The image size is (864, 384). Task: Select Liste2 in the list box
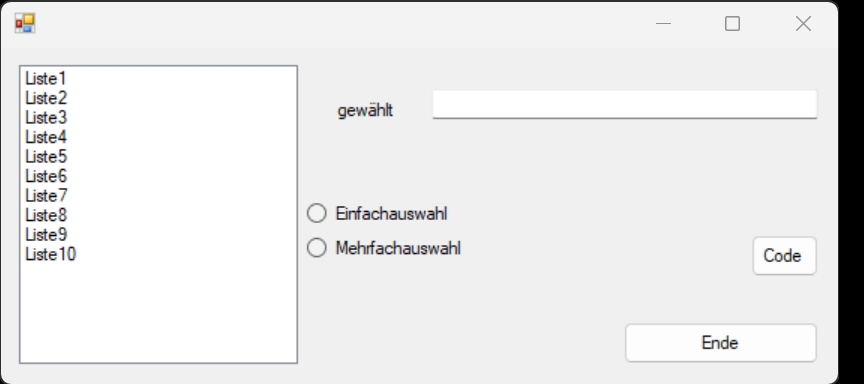click(159, 98)
